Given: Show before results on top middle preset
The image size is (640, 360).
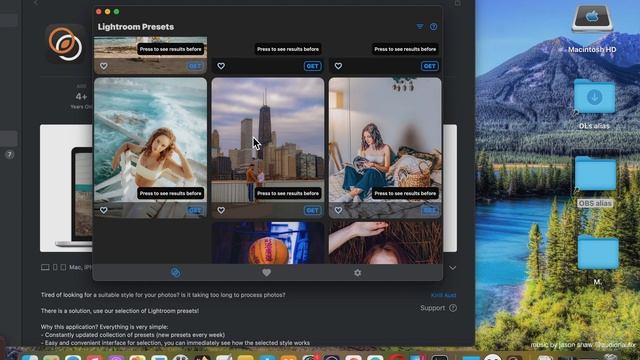Looking at the screenshot, I should point(288,49).
